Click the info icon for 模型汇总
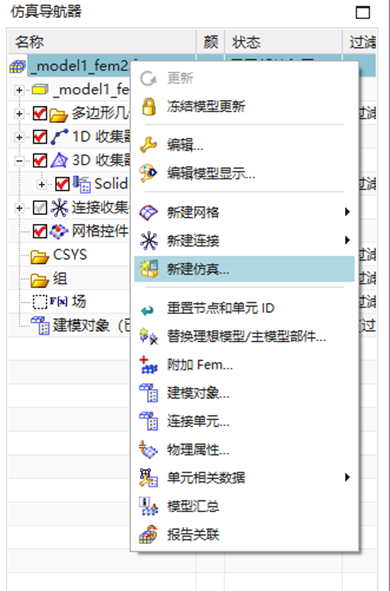Image resolution: width=390 pixels, height=591 pixels. click(148, 506)
